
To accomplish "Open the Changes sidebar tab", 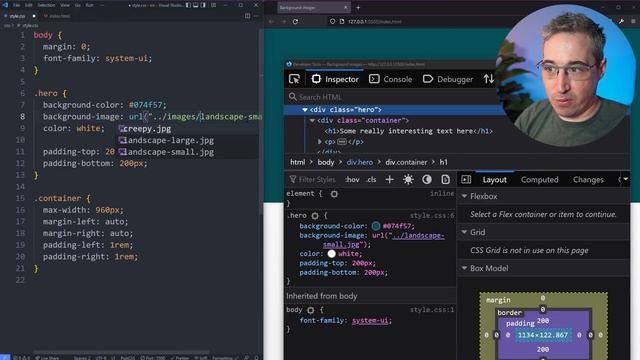I will point(588,180).
